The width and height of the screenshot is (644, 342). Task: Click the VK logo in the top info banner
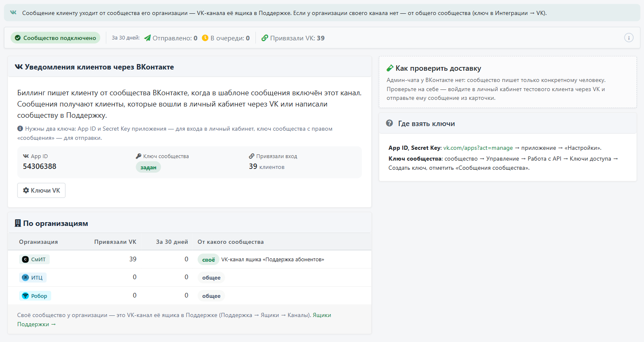tap(13, 12)
